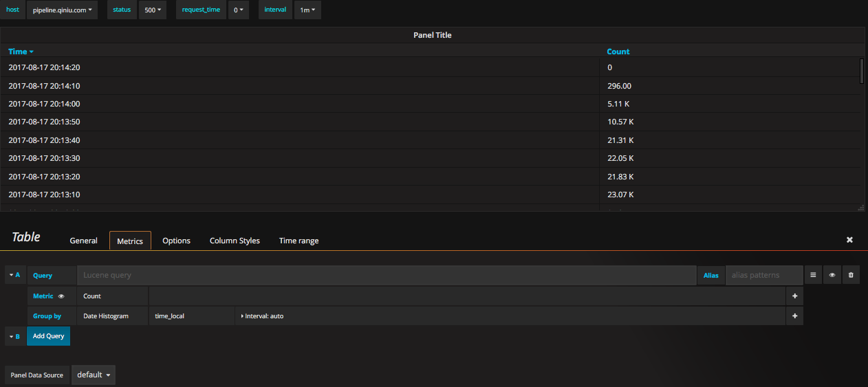Click the 2017-08-17 20:13:20 time cell
The height and width of the screenshot is (387, 868).
[44, 177]
